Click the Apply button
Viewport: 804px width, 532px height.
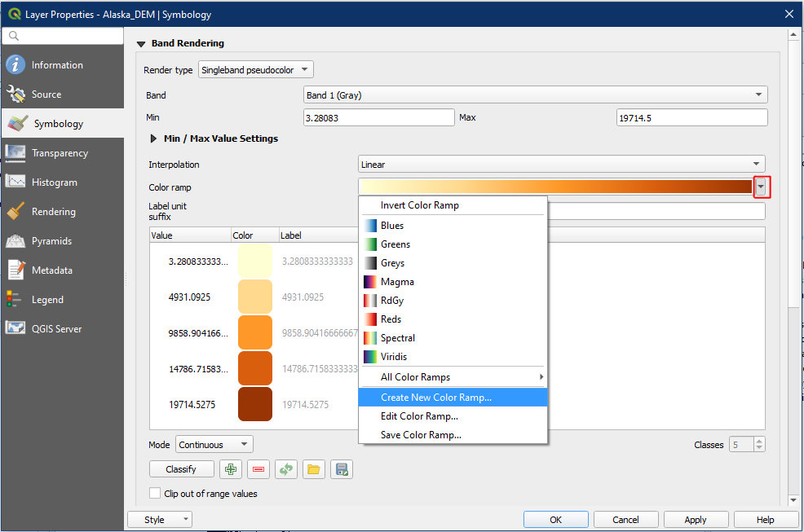point(696,520)
